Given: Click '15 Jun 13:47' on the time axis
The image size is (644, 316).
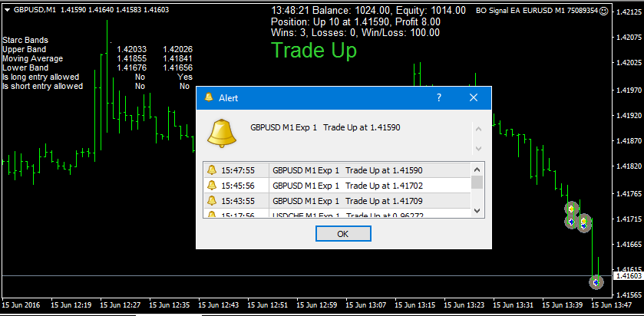Looking at the screenshot, I should pos(612,305).
